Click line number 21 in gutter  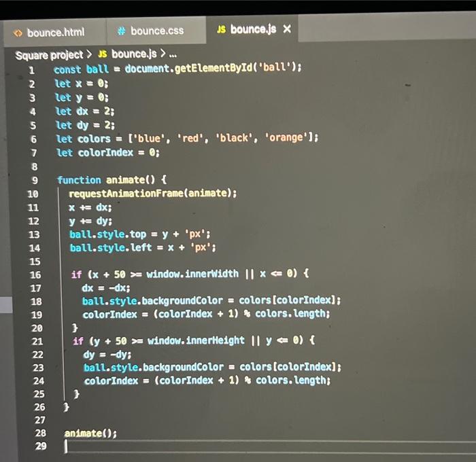(37, 341)
